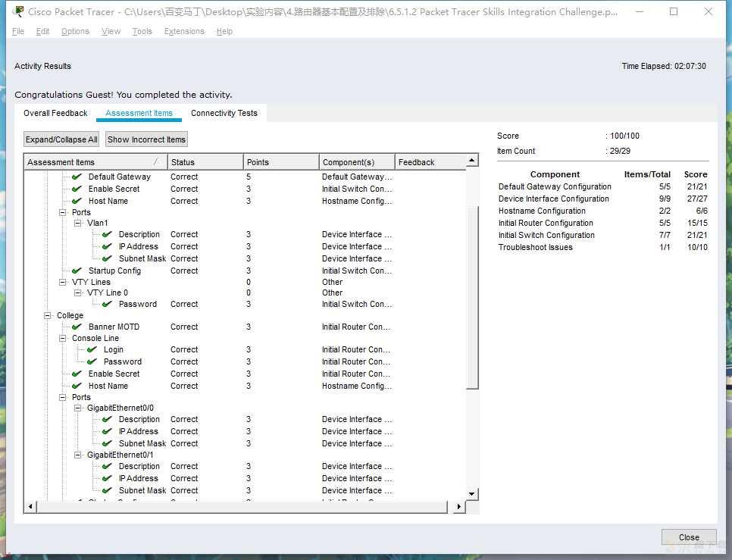Viewport: 732px width, 560px height.
Task: Open the Help menu
Action: coord(224,31)
